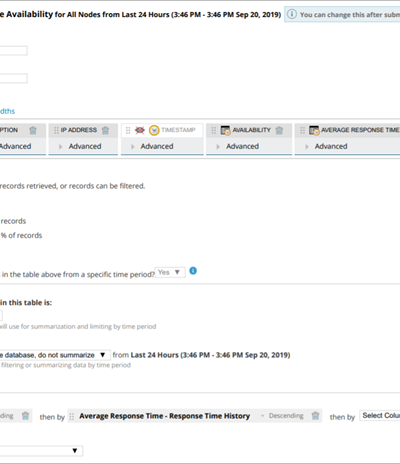Click the hidden-eye icon on Timestamp column
This screenshot has width=400, height=464.
[x=140, y=130]
